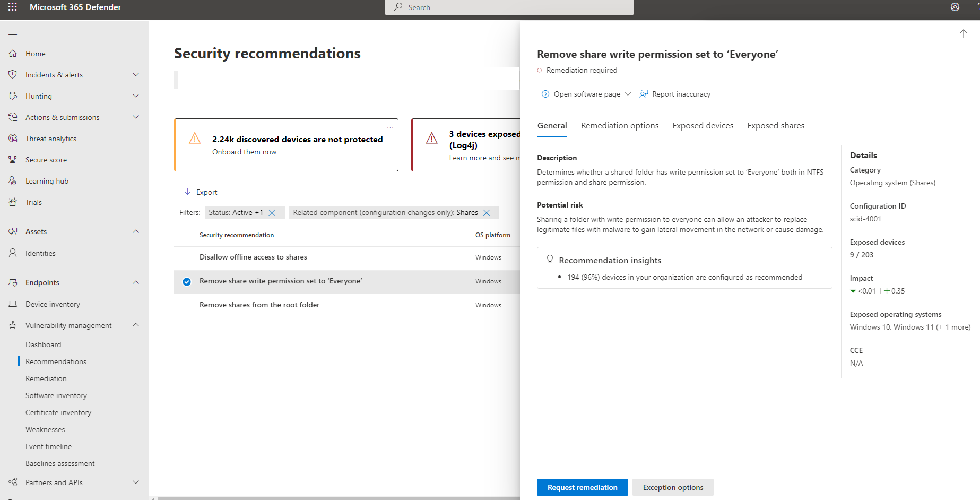Click the Recommendation insights lightbulb icon
This screenshot has width=980, height=500.
(550, 260)
